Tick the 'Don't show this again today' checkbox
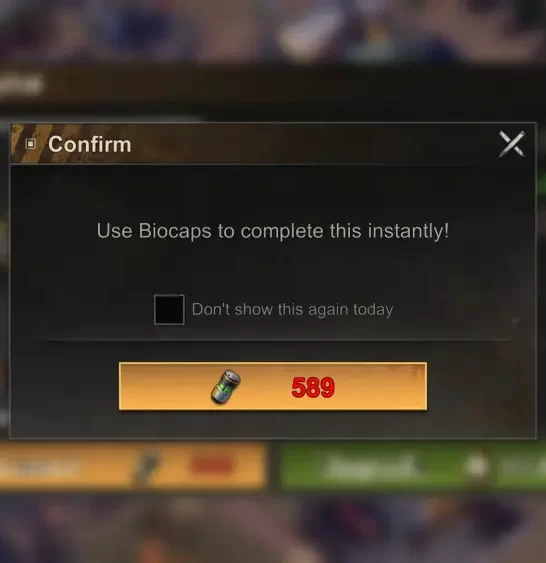The height and width of the screenshot is (563, 546). pos(169,310)
